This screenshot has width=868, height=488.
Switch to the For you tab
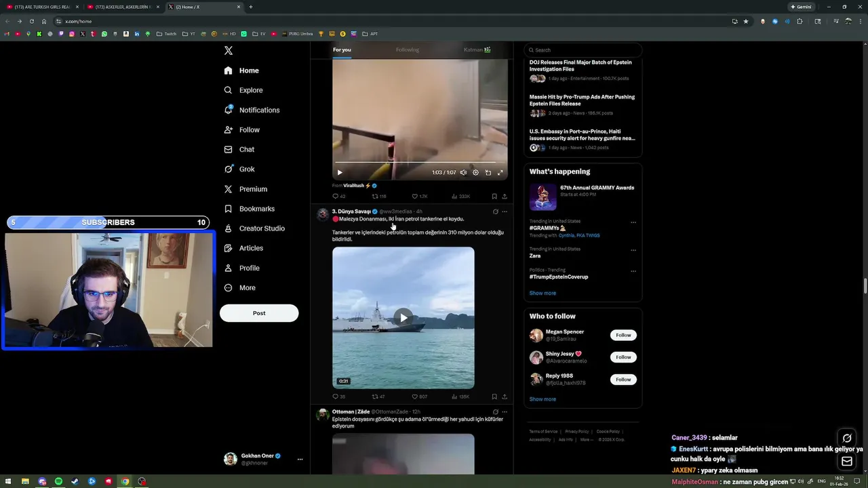[x=342, y=49]
